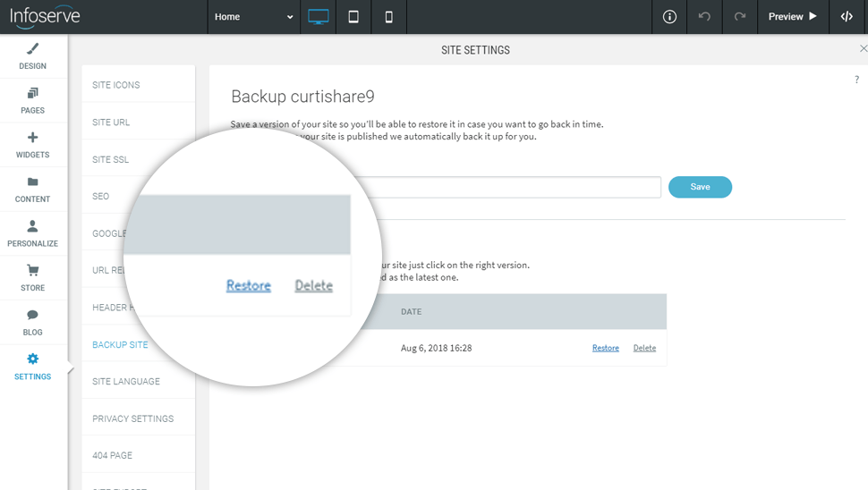Restore the Aug 6, 2018 backup
The width and height of the screenshot is (868, 490).
(x=606, y=348)
